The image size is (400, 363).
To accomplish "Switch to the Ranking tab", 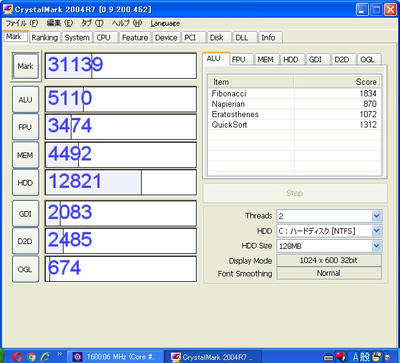I will 44,38.
